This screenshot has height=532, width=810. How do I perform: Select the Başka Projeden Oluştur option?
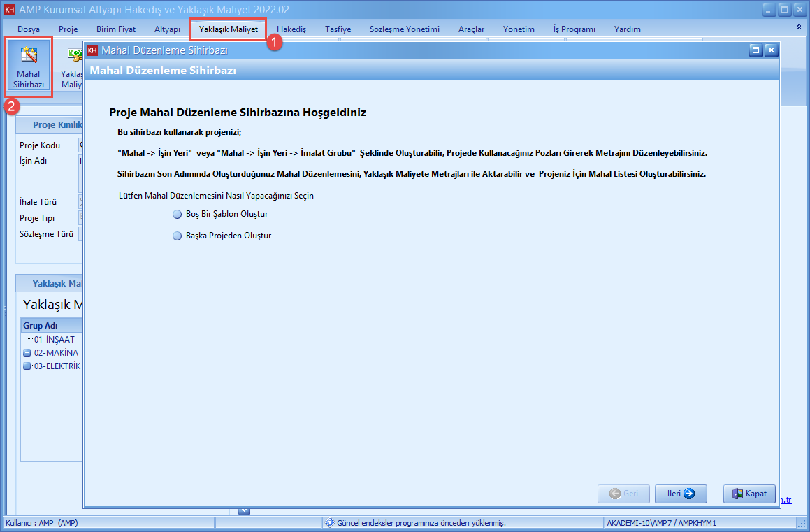pyautogui.click(x=177, y=236)
